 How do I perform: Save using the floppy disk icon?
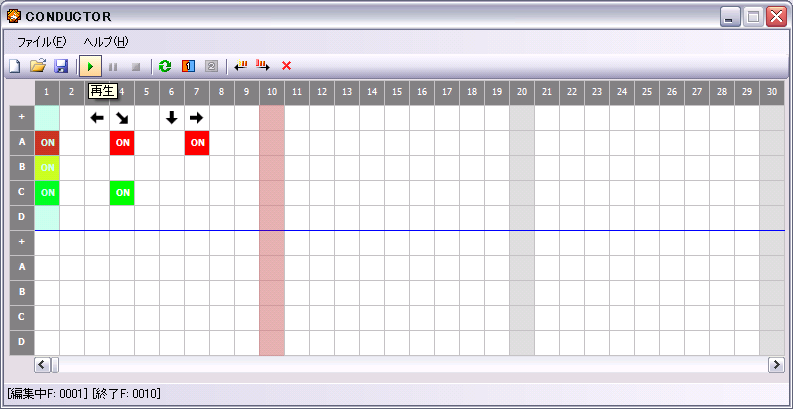coord(61,66)
